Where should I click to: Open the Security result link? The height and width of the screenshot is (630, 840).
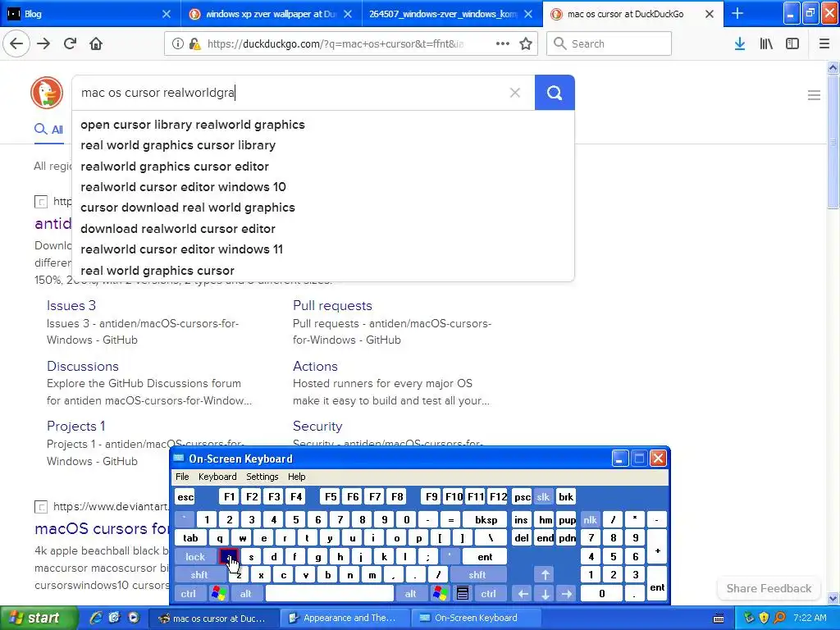[x=317, y=426]
